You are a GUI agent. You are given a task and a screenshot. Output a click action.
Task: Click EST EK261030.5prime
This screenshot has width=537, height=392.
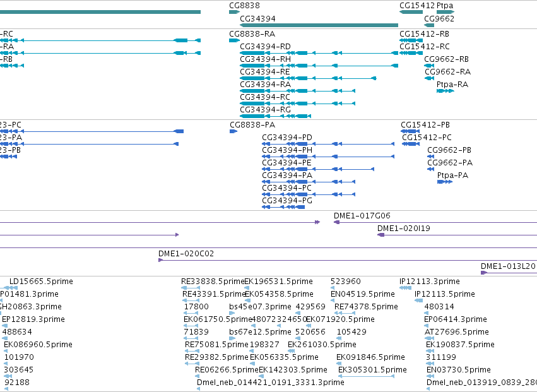(x=322, y=345)
